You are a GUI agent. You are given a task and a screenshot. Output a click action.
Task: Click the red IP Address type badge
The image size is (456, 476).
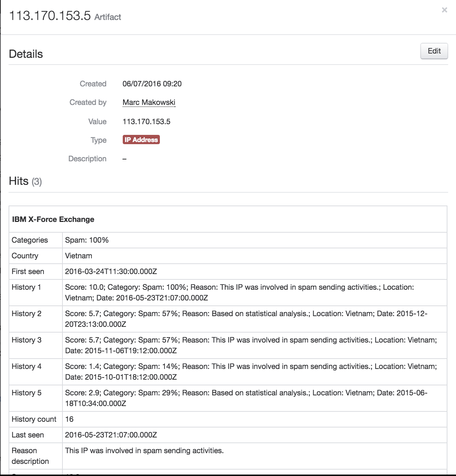coord(141,140)
